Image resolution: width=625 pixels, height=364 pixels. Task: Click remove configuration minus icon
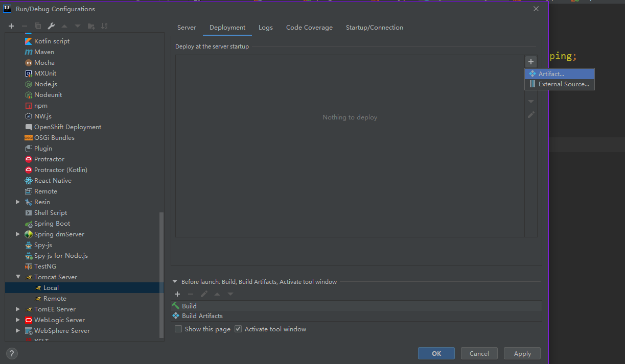pos(24,26)
